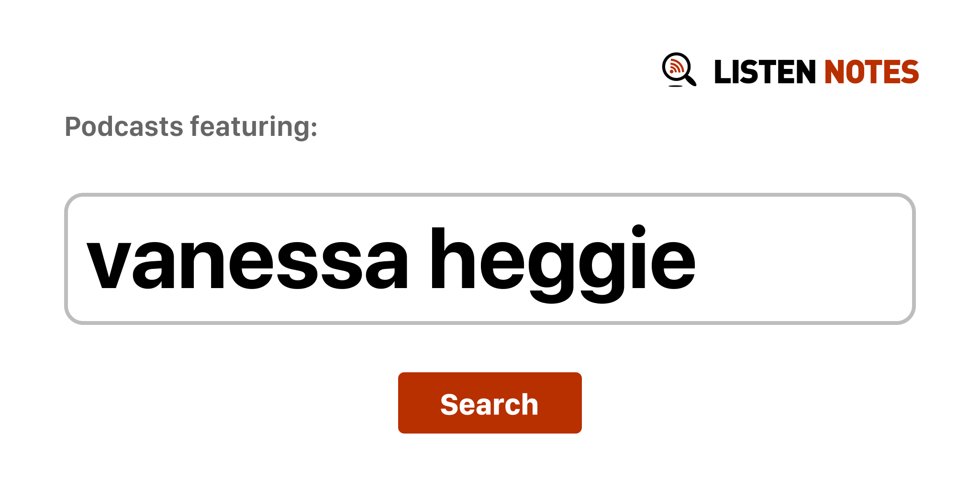Click the right edge of the Search button
The width and height of the screenshot is (980, 490).
[579, 403]
